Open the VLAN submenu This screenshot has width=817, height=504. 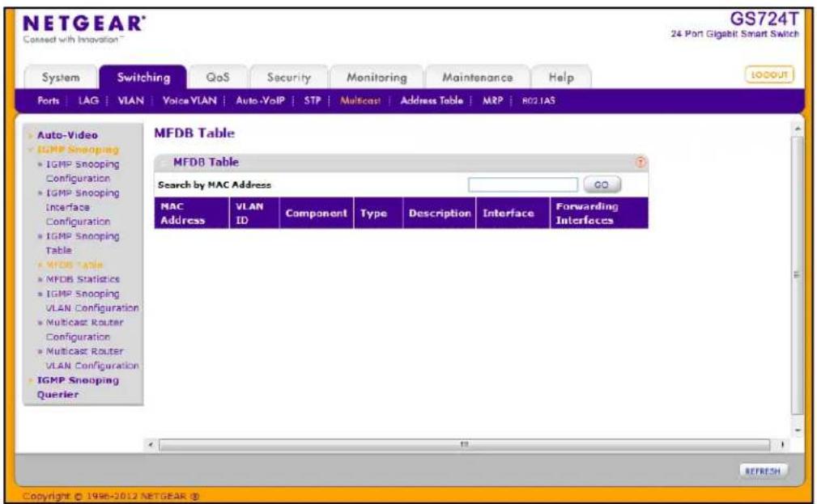130,100
